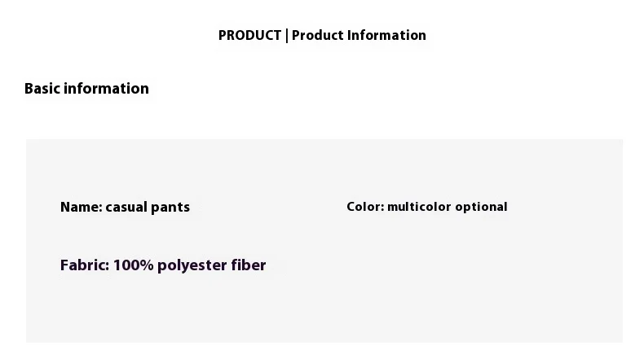Image resolution: width=644 pixels, height=359 pixels.
Task: Click the Color: multicolor optional line
Action: (x=426, y=207)
